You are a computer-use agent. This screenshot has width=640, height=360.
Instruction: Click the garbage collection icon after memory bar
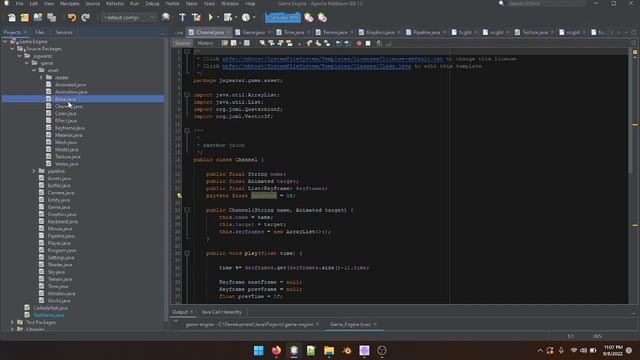309,18
